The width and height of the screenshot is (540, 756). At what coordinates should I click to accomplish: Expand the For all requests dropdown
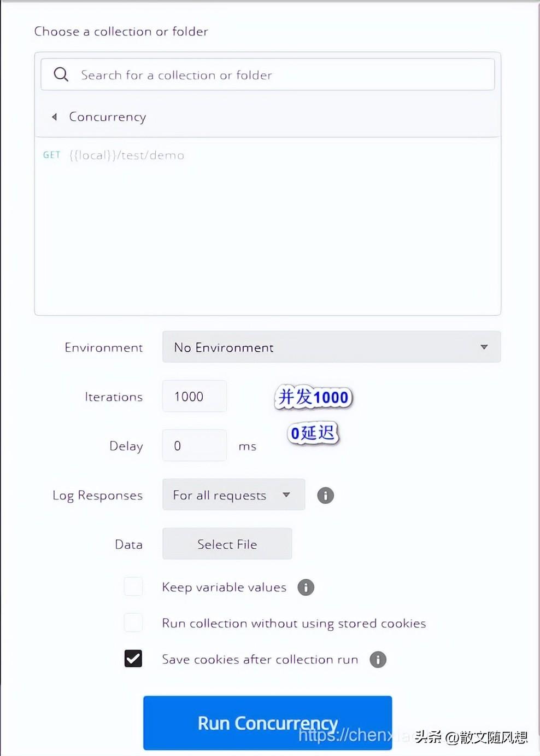pos(233,495)
